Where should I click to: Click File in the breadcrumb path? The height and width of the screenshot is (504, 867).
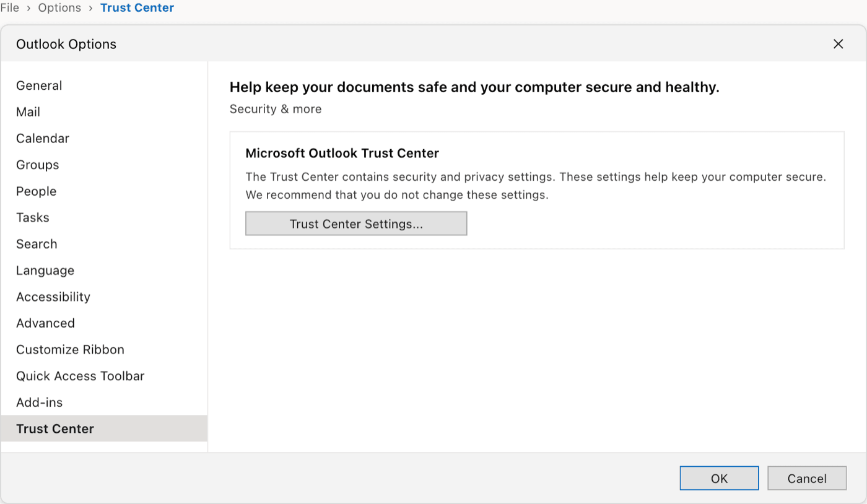10,8
